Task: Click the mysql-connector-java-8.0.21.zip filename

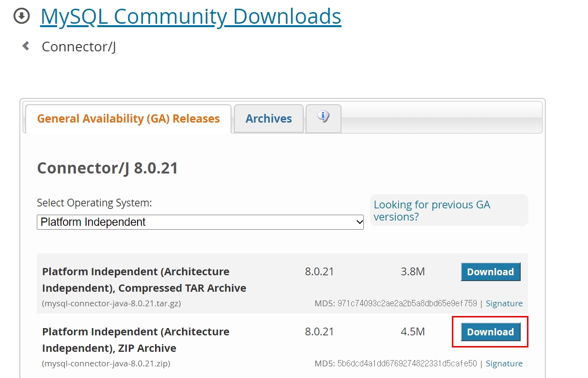Action: coord(106,363)
